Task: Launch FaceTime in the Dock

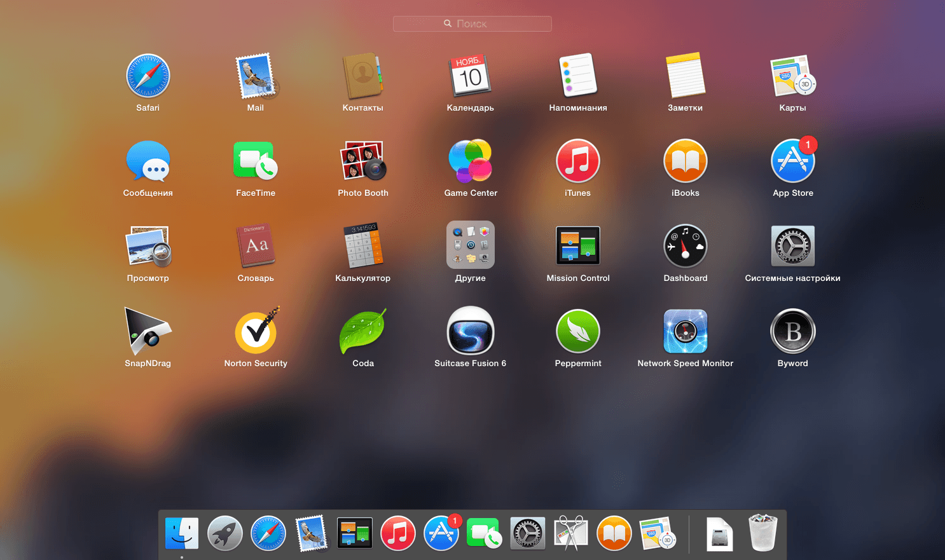Action: pyautogui.click(x=485, y=533)
